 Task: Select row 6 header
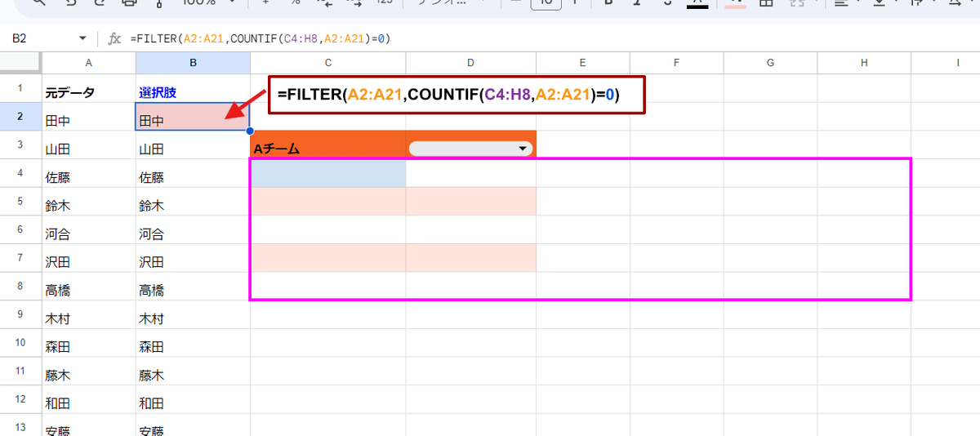click(21, 229)
